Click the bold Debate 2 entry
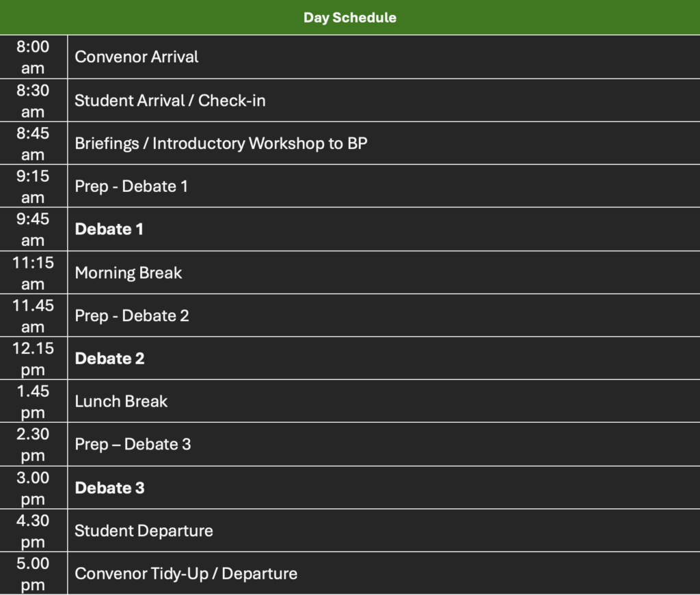The width and height of the screenshot is (700, 595). click(109, 358)
